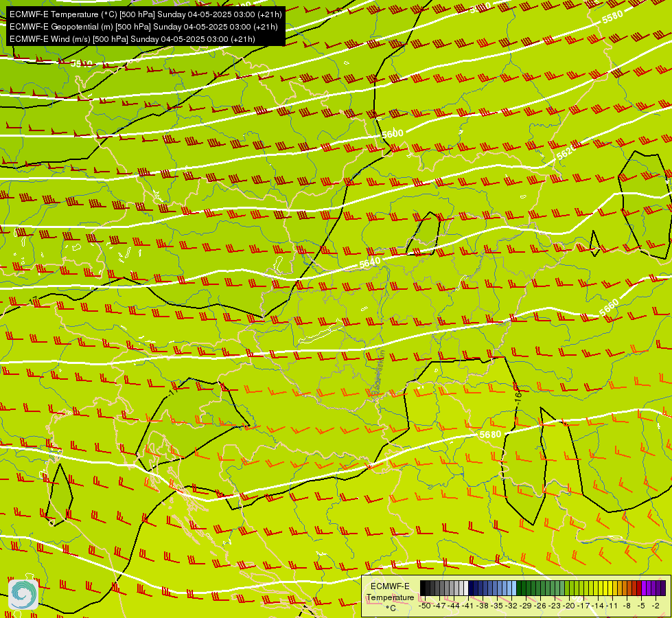Click the -29 tick label in the legend
The height and width of the screenshot is (618, 672).
tap(526, 606)
